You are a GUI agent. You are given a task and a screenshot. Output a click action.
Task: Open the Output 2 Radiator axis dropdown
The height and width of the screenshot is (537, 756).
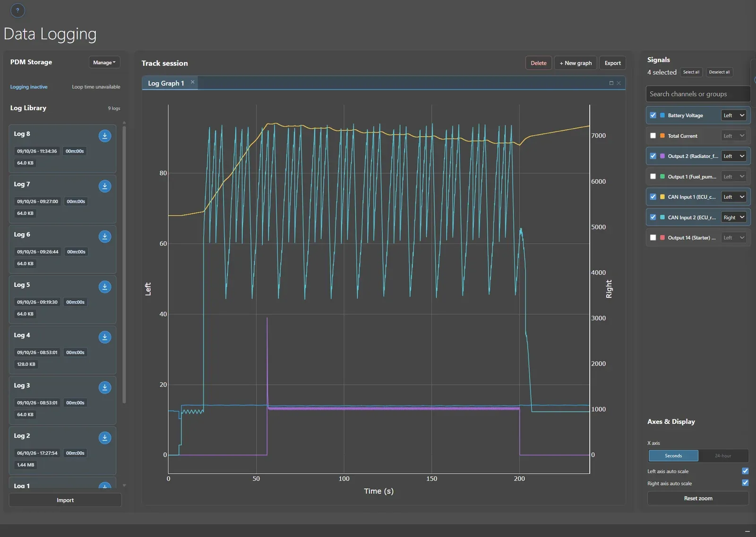[x=734, y=156]
